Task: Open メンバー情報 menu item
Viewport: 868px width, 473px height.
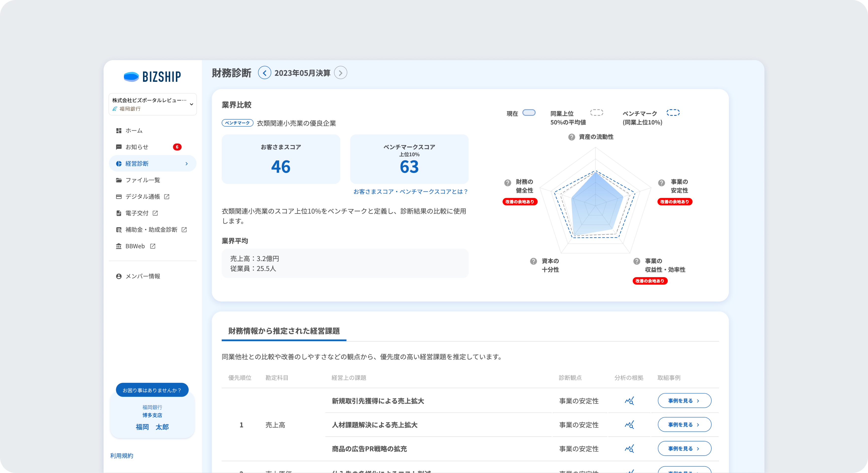Action: click(x=153, y=276)
